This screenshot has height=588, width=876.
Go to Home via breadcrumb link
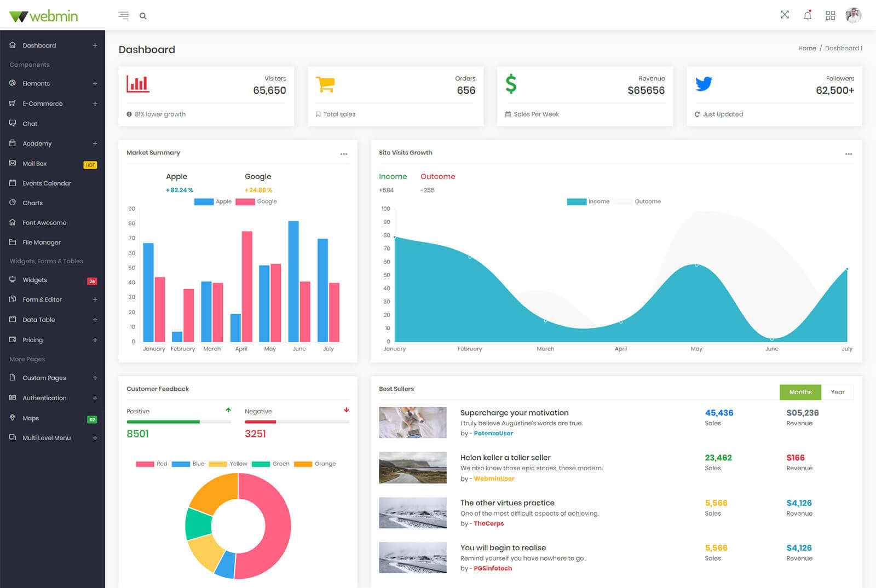point(806,48)
